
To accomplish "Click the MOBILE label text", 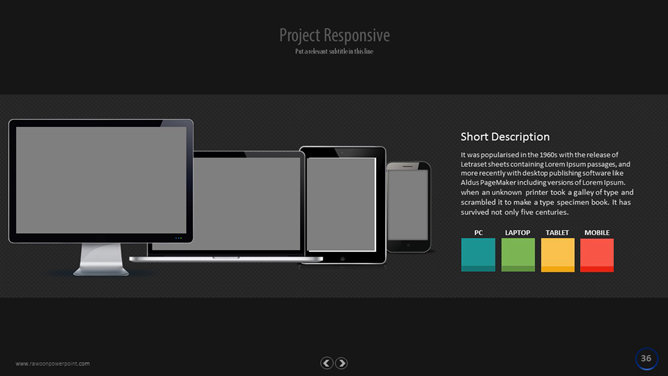I will tap(597, 232).
